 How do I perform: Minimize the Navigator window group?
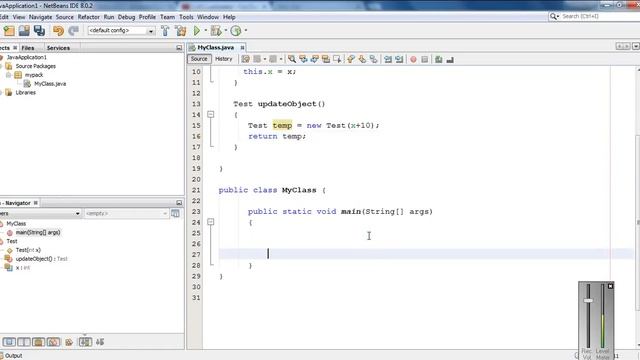point(179,203)
